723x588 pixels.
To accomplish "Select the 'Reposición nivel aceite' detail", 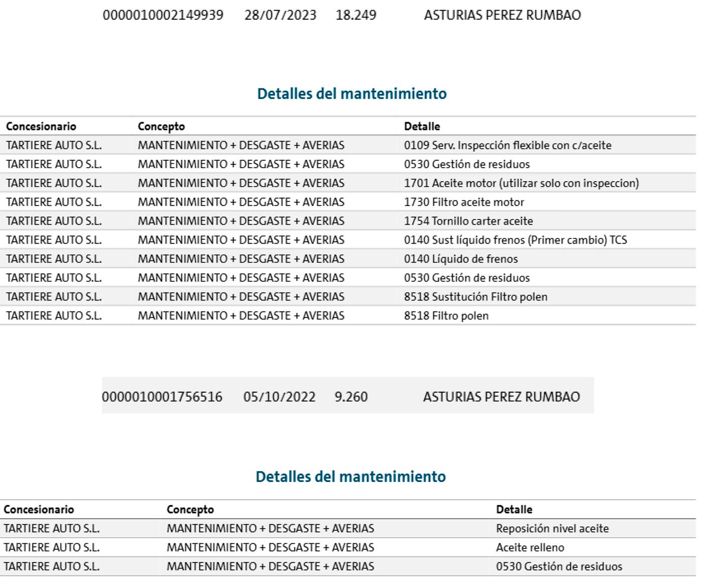I will pos(552,529).
